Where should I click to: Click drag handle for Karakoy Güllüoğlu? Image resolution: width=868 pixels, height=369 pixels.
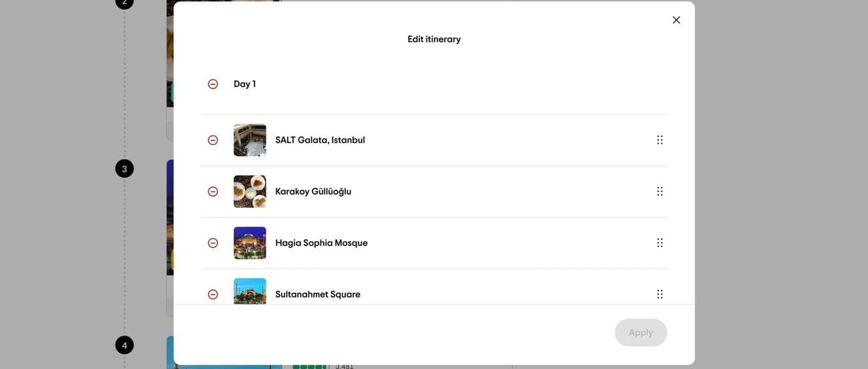click(660, 192)
